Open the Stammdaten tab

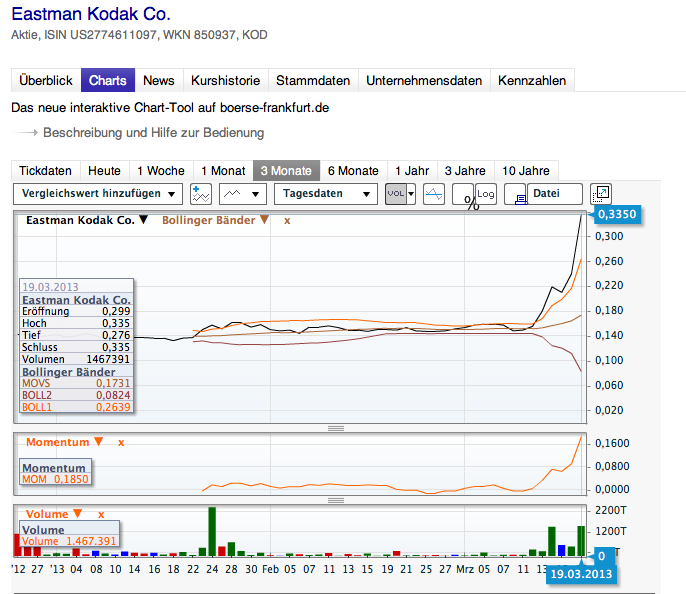(313, 80)
